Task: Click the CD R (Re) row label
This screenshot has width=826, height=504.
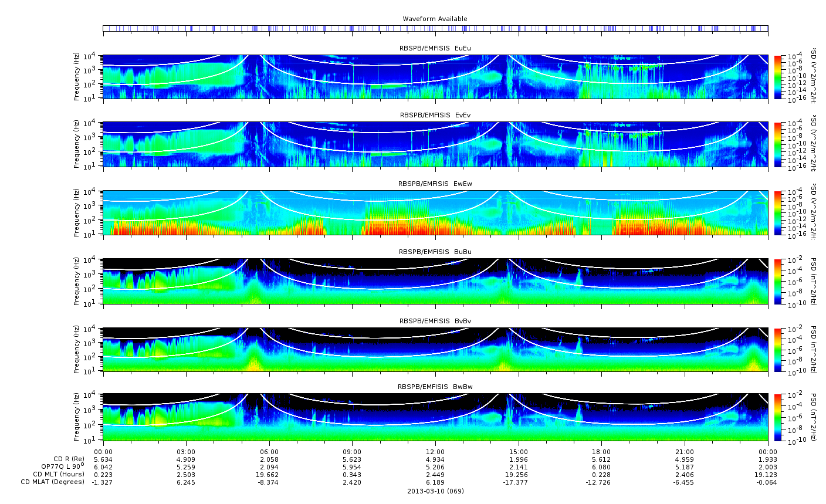Action: (69, 459)
